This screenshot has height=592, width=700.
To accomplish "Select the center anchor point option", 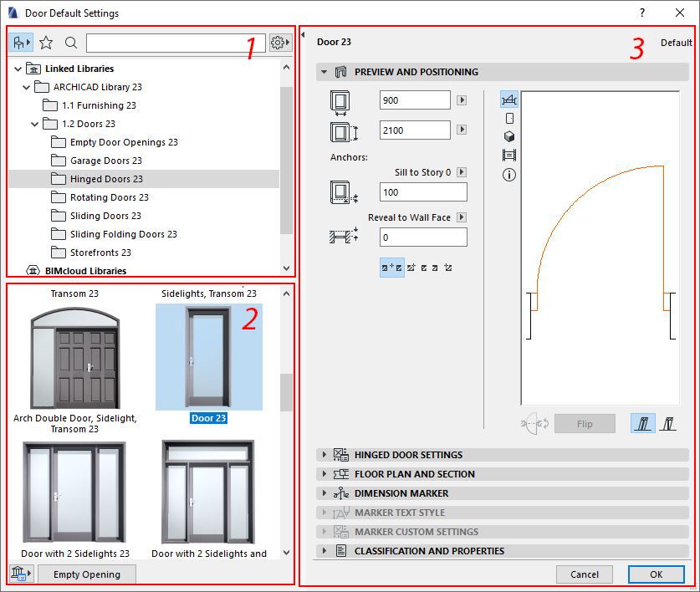I will coord(392,268).
